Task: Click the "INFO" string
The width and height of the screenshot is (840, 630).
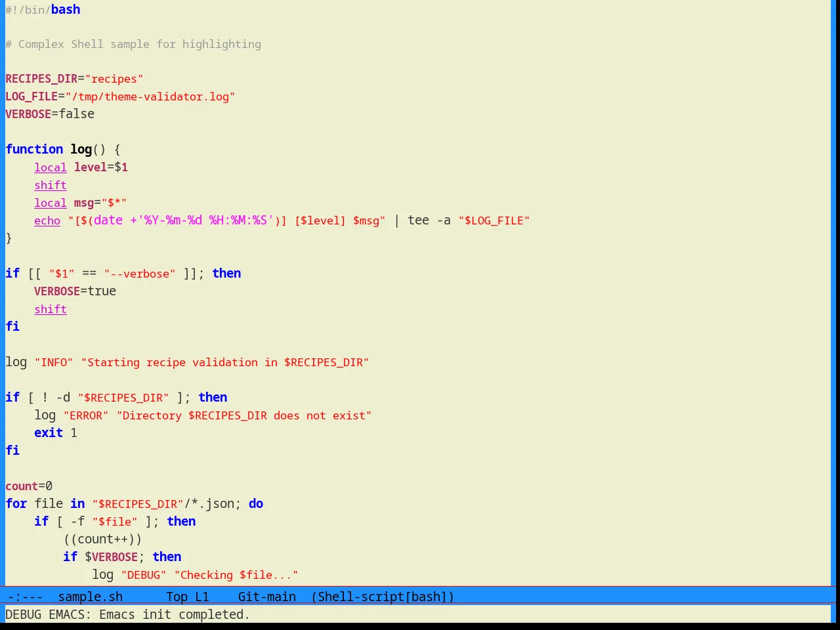Action: pyautogui.click(x=54, y=362)
